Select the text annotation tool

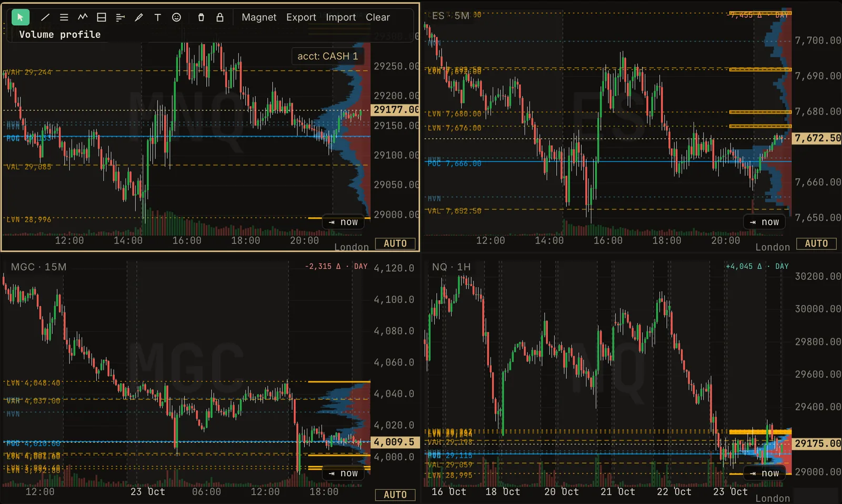[158, 17]
